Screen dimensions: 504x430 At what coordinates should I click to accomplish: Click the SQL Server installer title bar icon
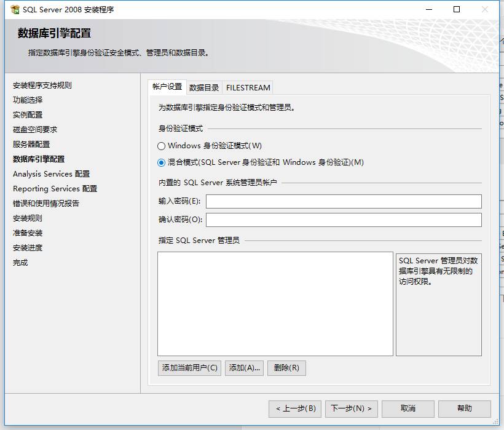(15, 9)
